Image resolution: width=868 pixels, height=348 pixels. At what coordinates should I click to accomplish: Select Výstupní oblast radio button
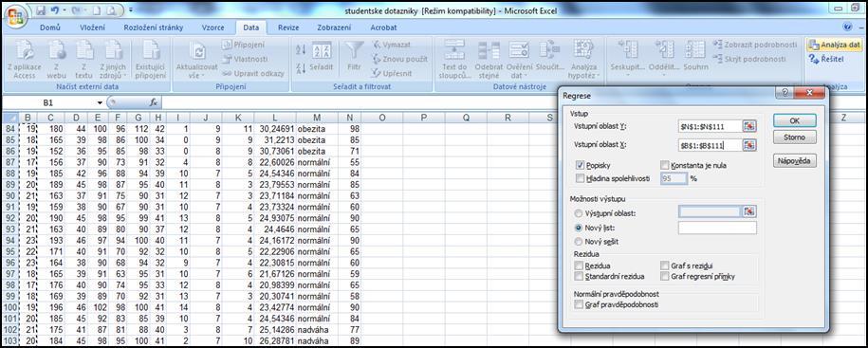click(579, 213)
